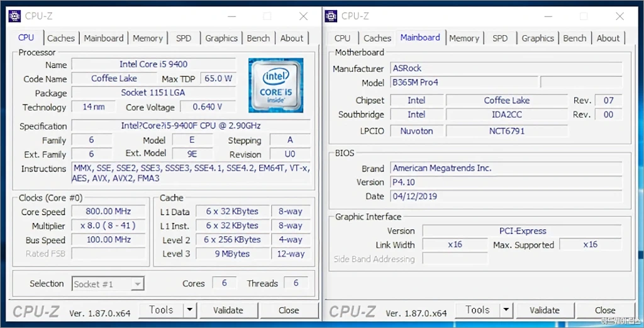
Task: Open the About tab in the right window
Action: 608,38
